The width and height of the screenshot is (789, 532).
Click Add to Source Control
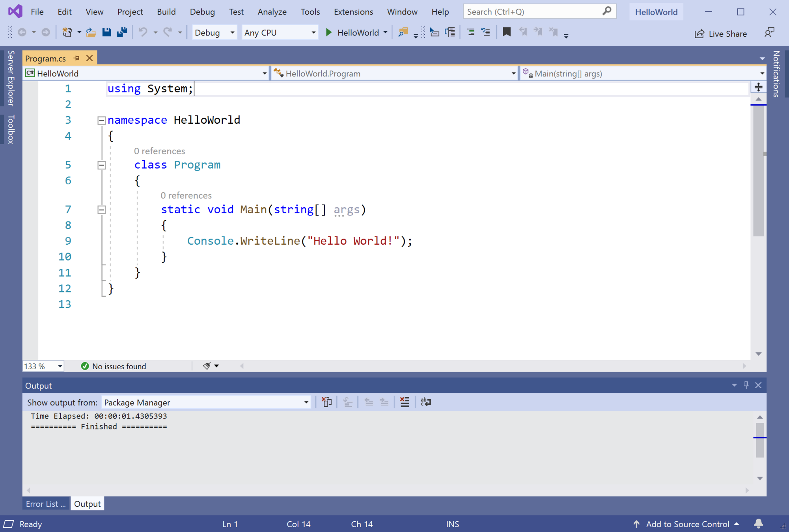(x=687, y=524)
